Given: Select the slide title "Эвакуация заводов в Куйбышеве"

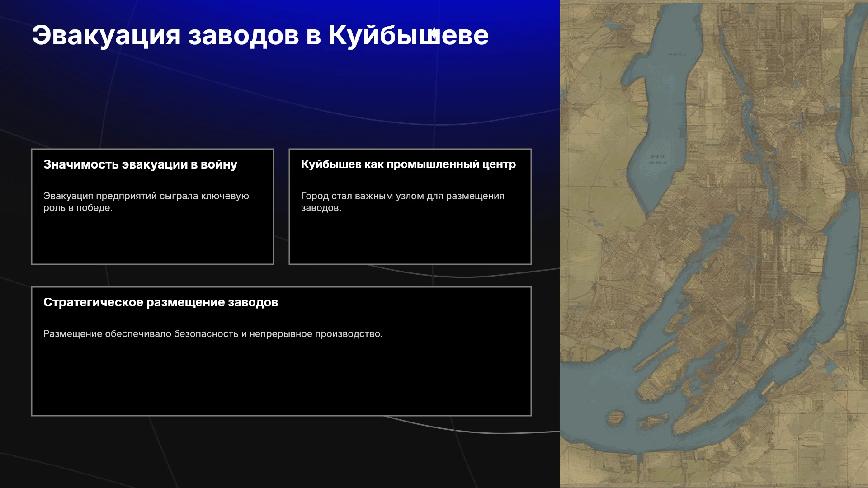Looking at the screenshot, I should coord(260,35).
